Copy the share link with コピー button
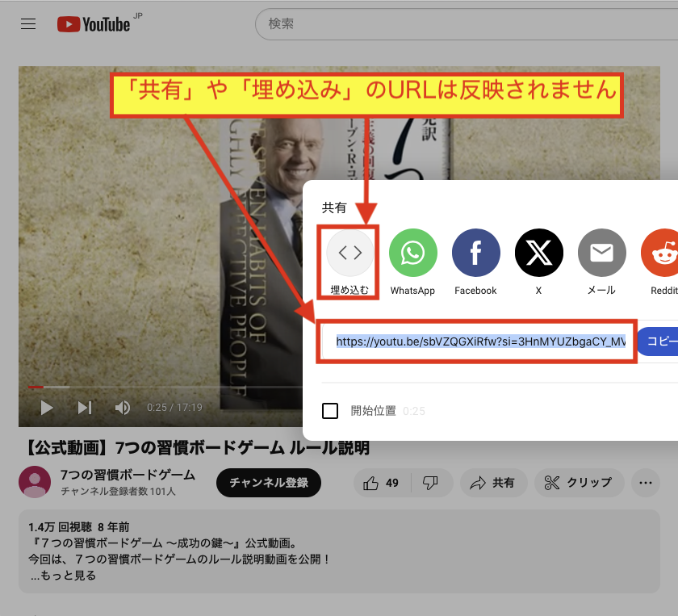The width and height of the screenshot is (678, 616). click(658, 342)
